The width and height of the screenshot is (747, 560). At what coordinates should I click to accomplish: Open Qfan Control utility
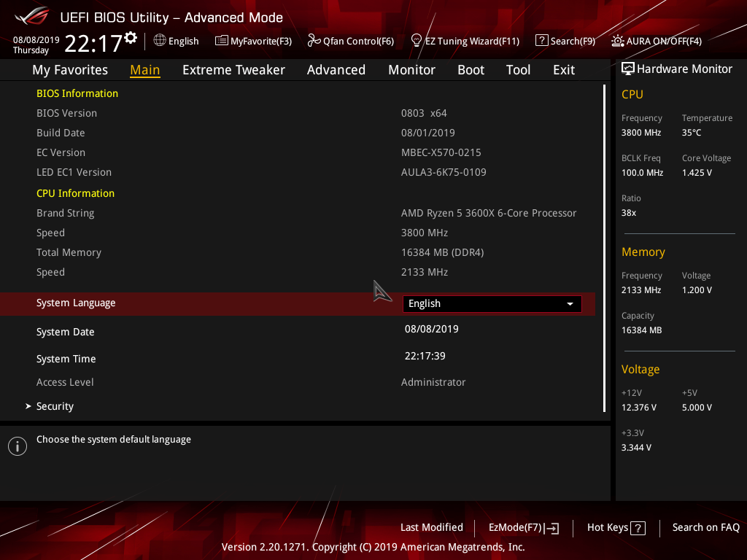click(x=350, y=41)
